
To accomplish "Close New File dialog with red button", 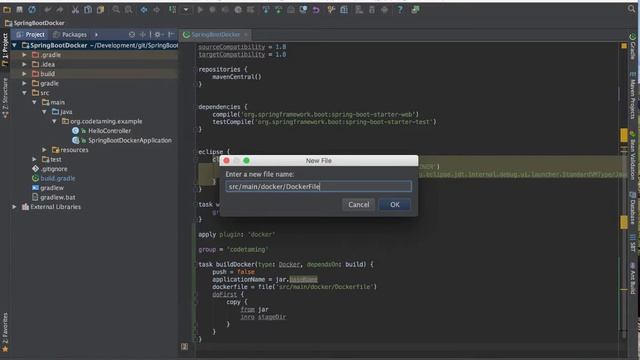I will point(227,160).
